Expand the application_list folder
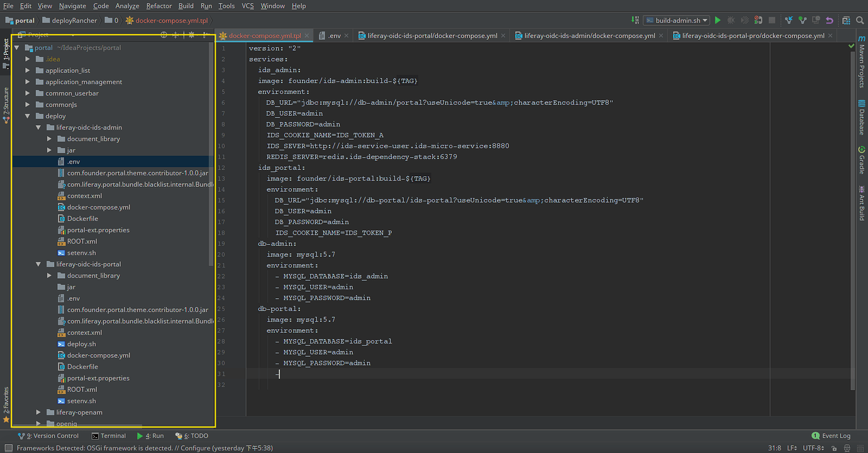Screen dimensions: 868x453 point(28,70)
